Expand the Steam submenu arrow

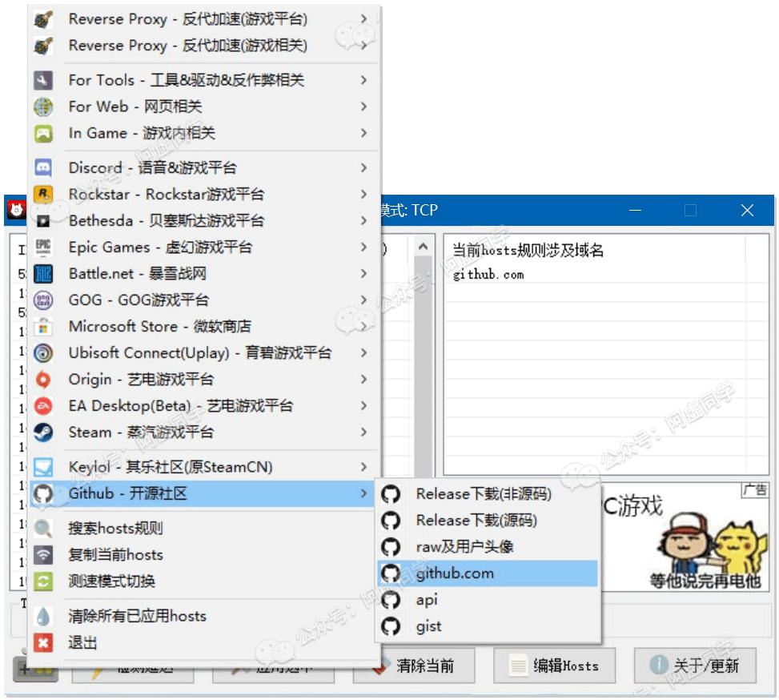(x=363, y=432)
